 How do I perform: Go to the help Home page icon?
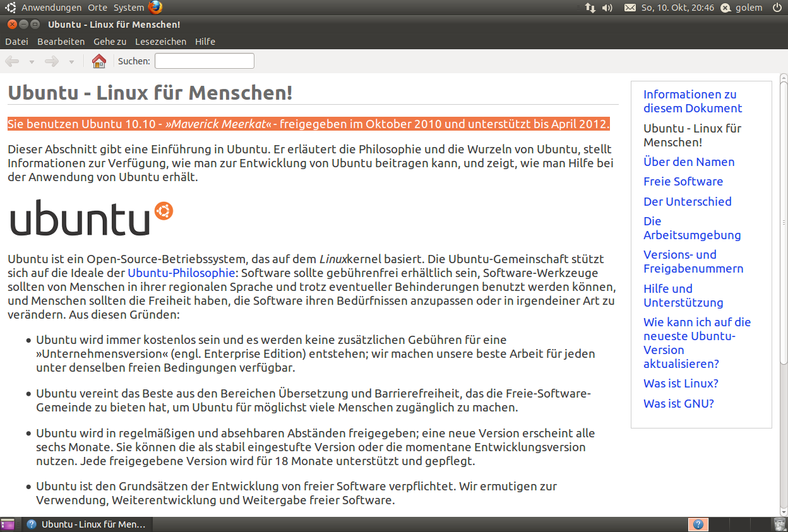click(99, 61)
